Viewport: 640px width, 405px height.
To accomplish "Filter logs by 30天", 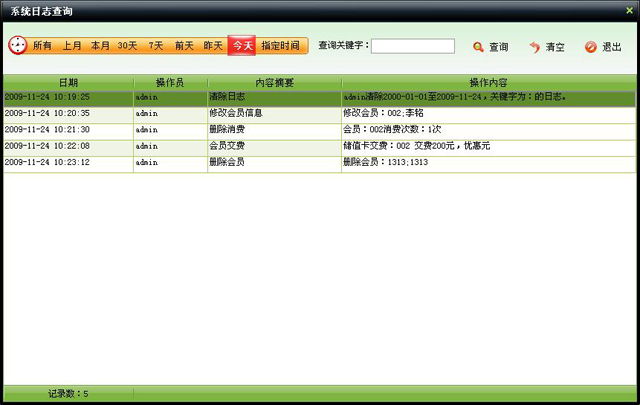I will (x=128, y=46).
